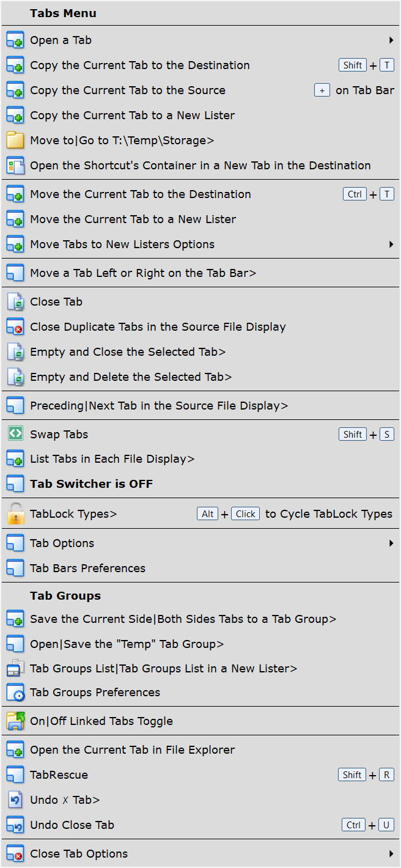Click the Close Duplicate Tabs red-x icon

tap(15, 327)
